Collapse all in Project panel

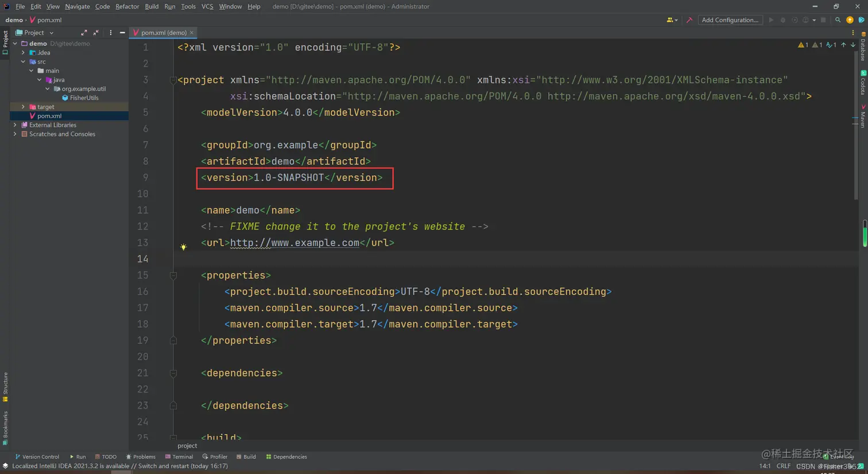96,33
